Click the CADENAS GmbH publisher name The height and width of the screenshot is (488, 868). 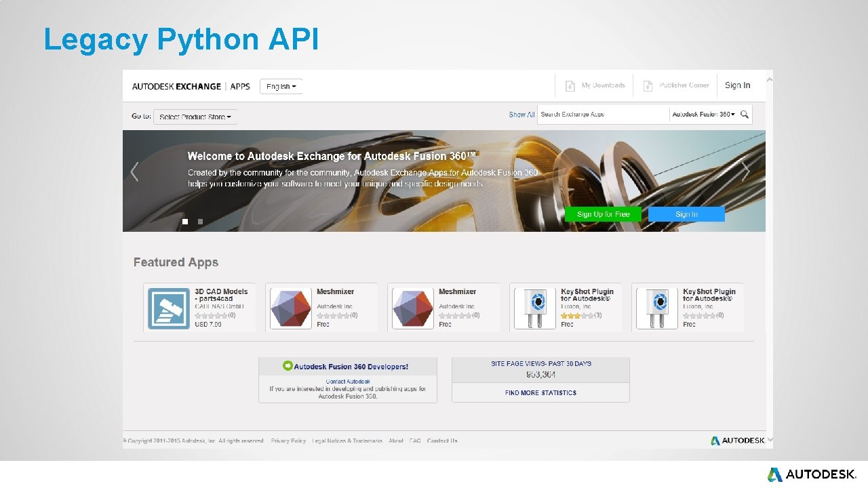219,306
